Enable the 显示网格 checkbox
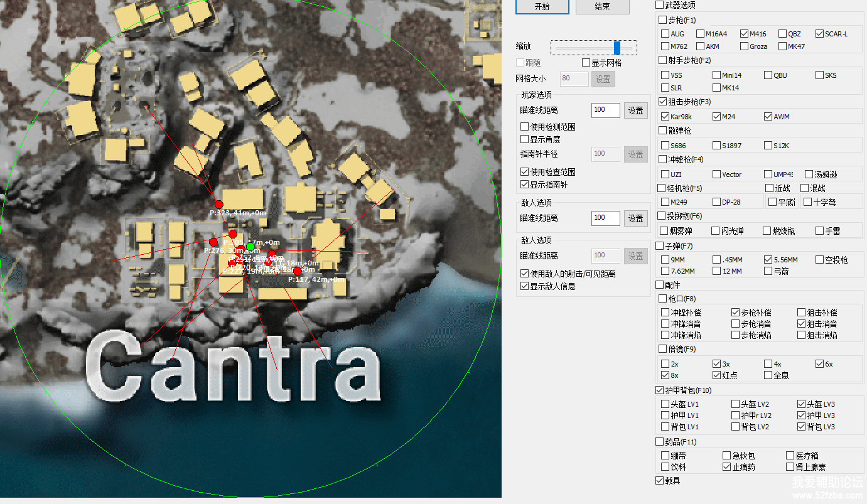This screenshot has width=867, height=504. [x=586, y=63]
